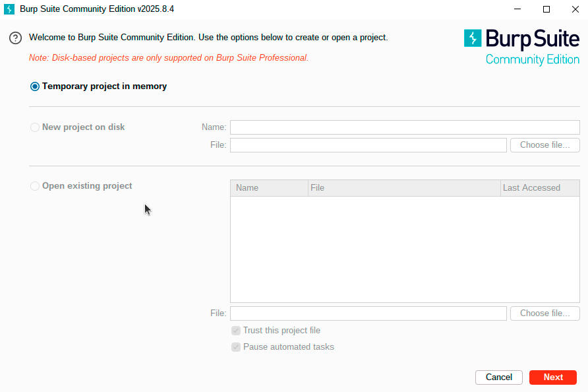The width and height of the screenshot is (588, 392).
Task: Select Temporary project in memory
Action: (35, 86)
